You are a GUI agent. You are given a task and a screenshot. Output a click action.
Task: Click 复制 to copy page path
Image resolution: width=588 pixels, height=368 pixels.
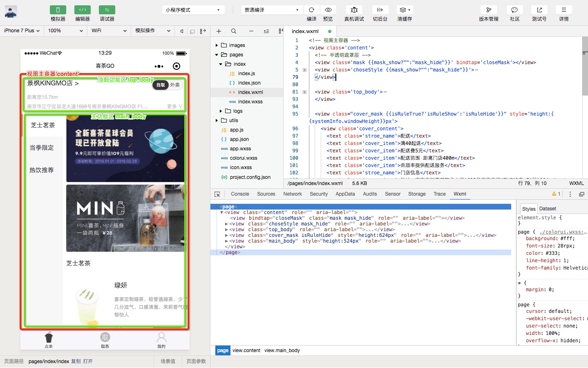(x=76, y=361)
